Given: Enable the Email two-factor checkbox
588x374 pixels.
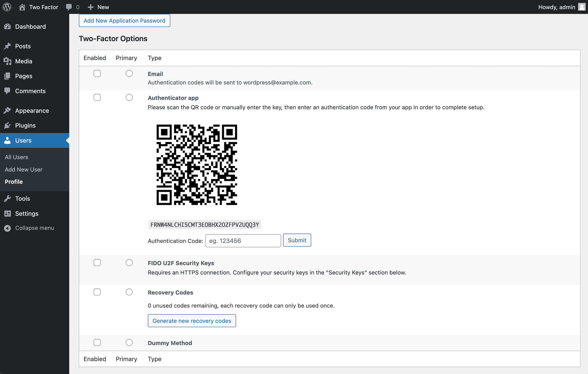Looking at the screenshot, I should point(97,74).
